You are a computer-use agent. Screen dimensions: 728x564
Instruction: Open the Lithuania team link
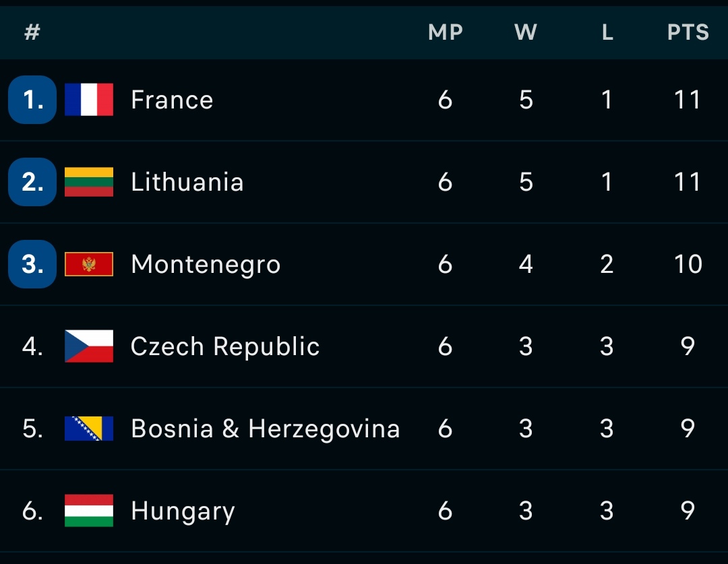[187, 182]
